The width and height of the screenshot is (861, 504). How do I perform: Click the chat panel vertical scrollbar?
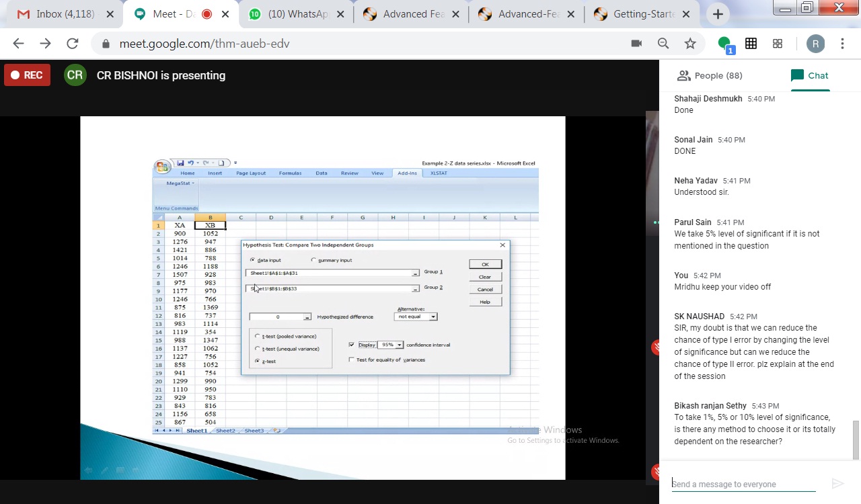pos(856,440)
